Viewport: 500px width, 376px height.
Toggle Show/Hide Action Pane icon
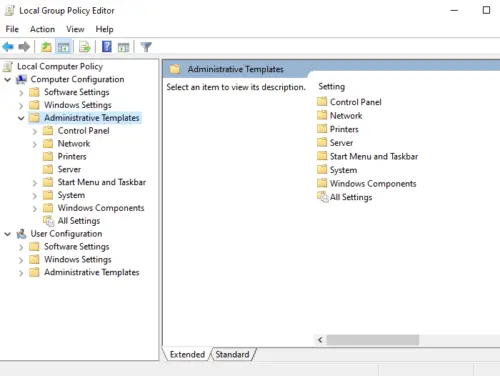tap(123, 47)
